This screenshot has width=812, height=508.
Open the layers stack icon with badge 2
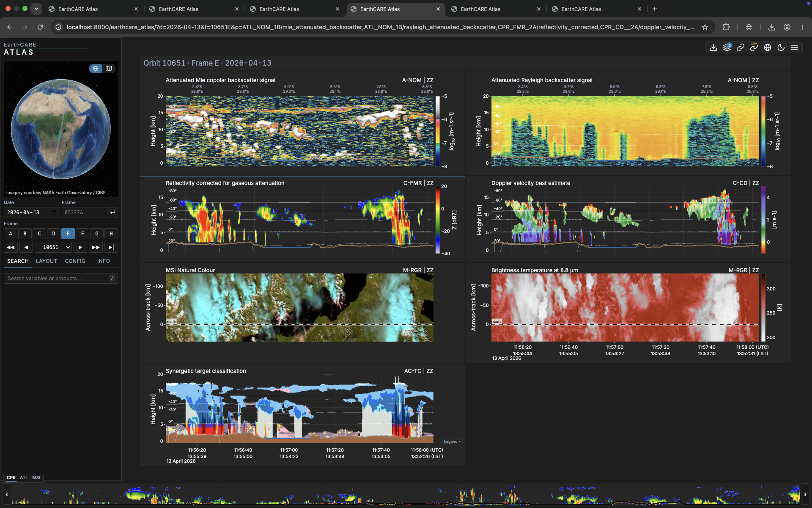(x=727, y=47)
